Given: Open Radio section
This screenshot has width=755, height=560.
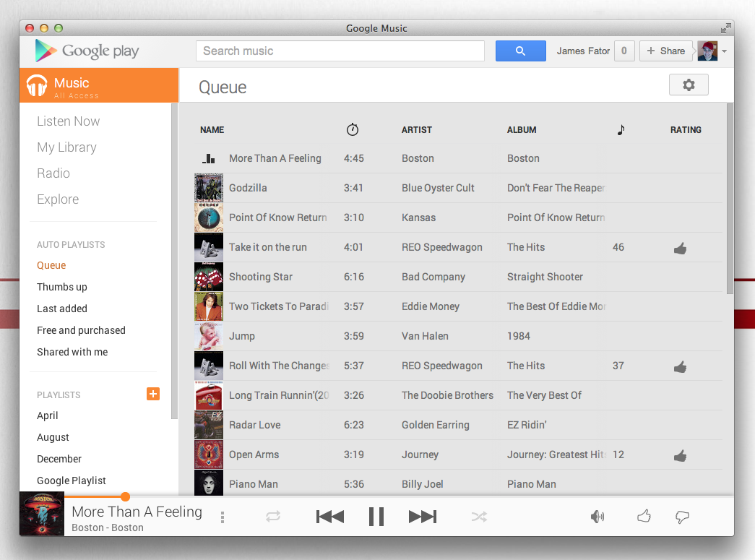Looking at the screenshot, I should [x=53, y=173].
